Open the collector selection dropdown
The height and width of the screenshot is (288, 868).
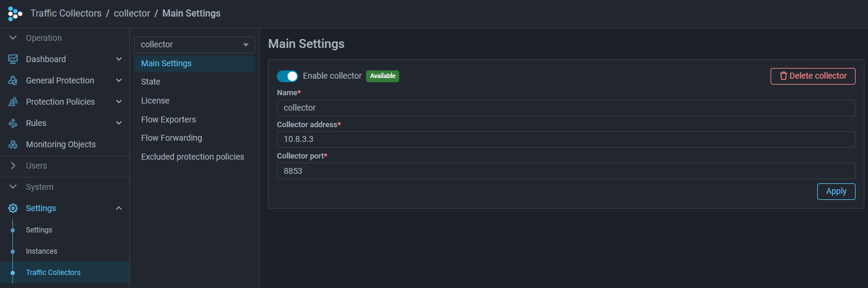(x=194, y=44)
